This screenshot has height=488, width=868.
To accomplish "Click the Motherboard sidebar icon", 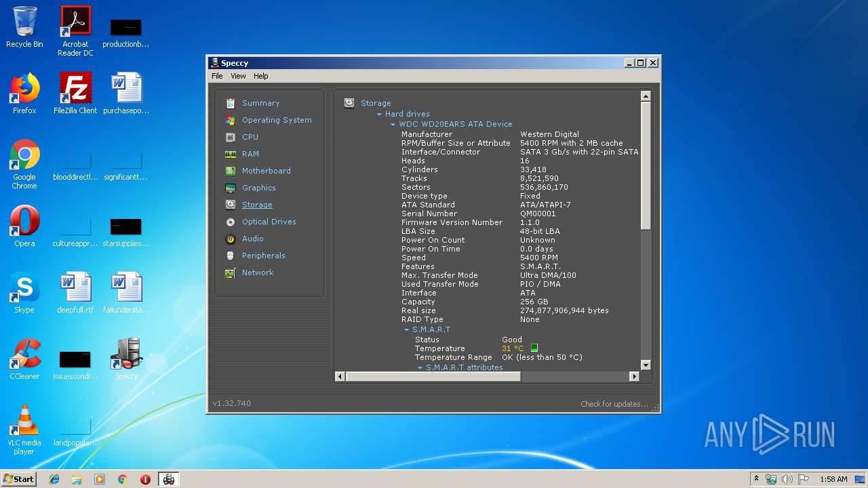I will [x=231, y=171].
